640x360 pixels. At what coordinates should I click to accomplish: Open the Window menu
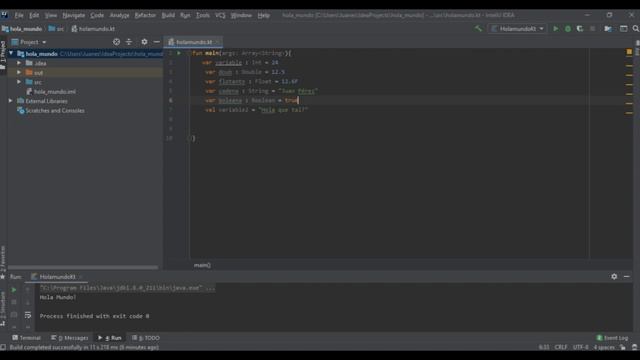(x=241, y=15)
